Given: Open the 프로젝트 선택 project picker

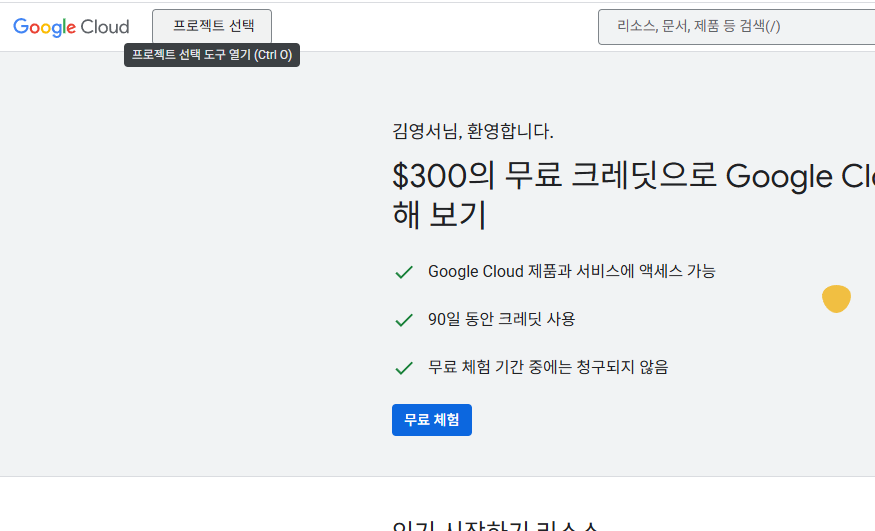Looking at the screenshot, I should coord(212,26).
